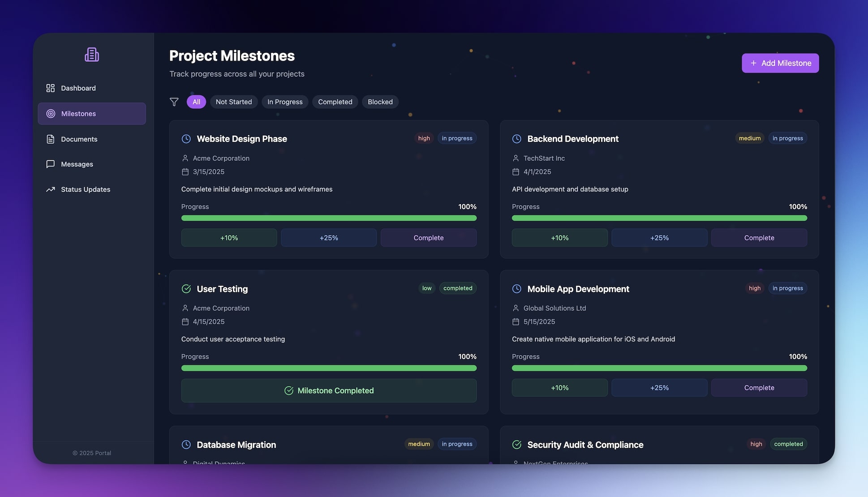The width and height of the screenshot is (868, 497).
Task: Click the filter funnel icon near status pills
Action: 174,102
